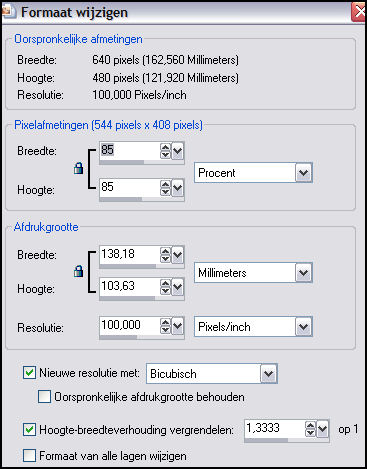Click the print width field 138,18

pyautogui.click(x=129, y=255)
